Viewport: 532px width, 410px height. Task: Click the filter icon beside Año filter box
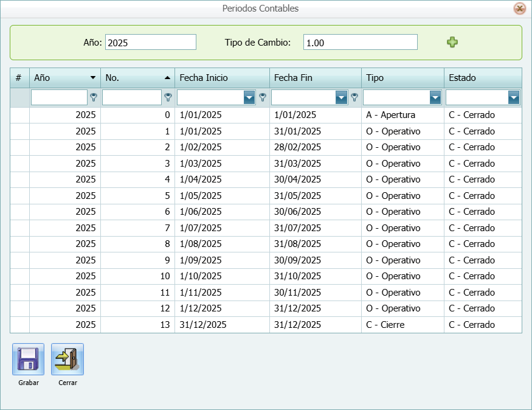click(x=94, y=97)
